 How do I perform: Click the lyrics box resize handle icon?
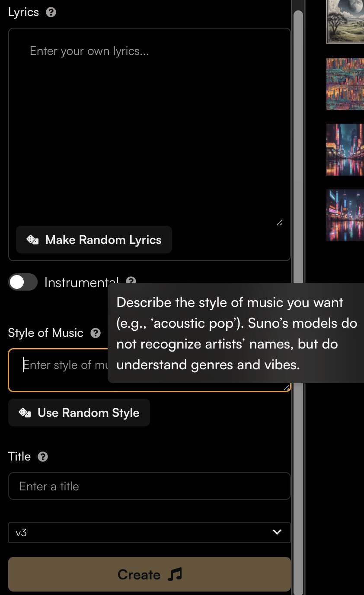click(280, 223)
